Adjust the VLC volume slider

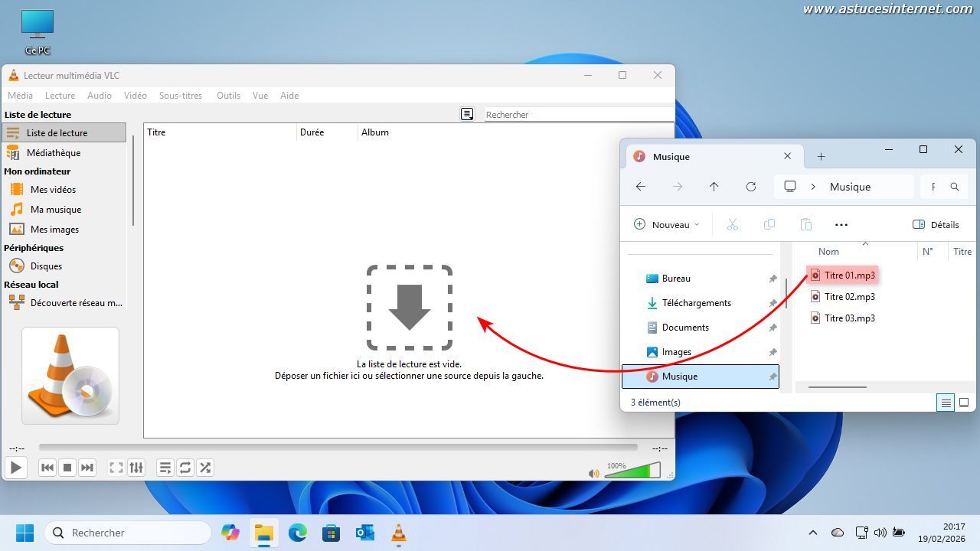(x=632, y=471)
